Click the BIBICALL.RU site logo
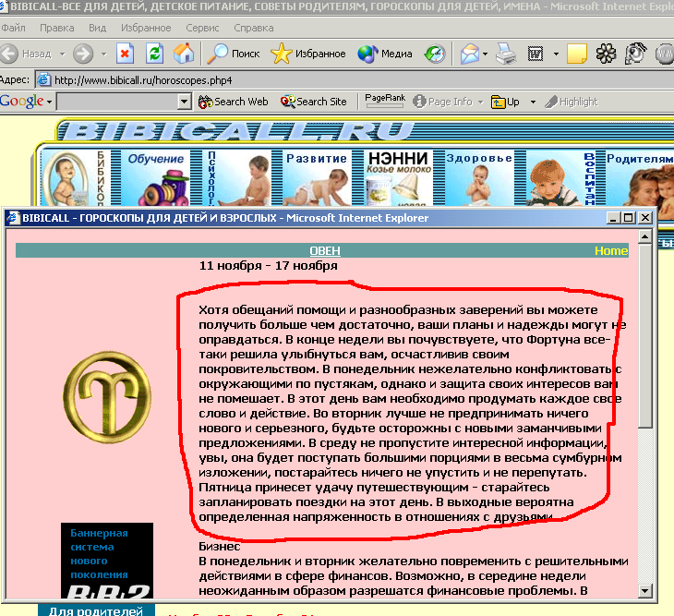The height and width of the screenshot is (616, 674). [x=236, y=131]
